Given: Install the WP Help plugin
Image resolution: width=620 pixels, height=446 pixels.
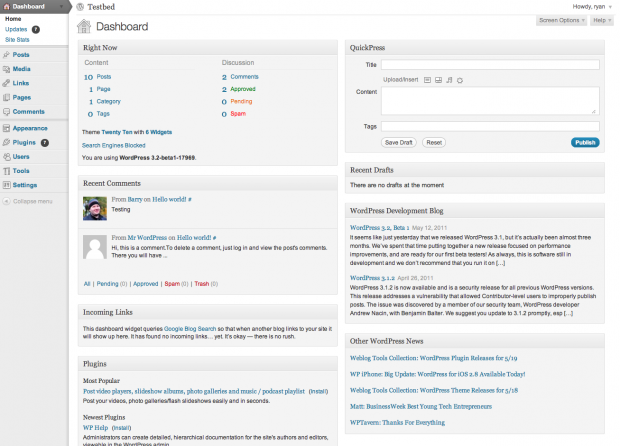Looking at the screenshot, I should click(121, 428).
